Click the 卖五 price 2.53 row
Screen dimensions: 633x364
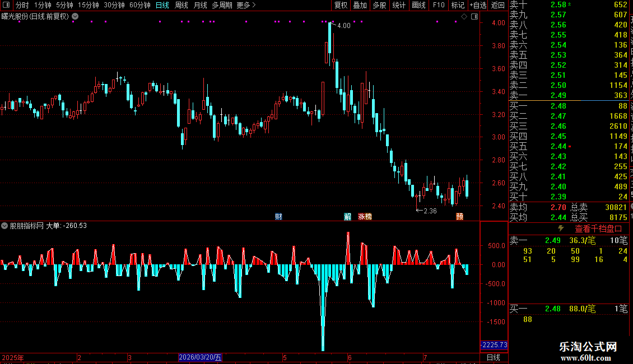point(569,55)
